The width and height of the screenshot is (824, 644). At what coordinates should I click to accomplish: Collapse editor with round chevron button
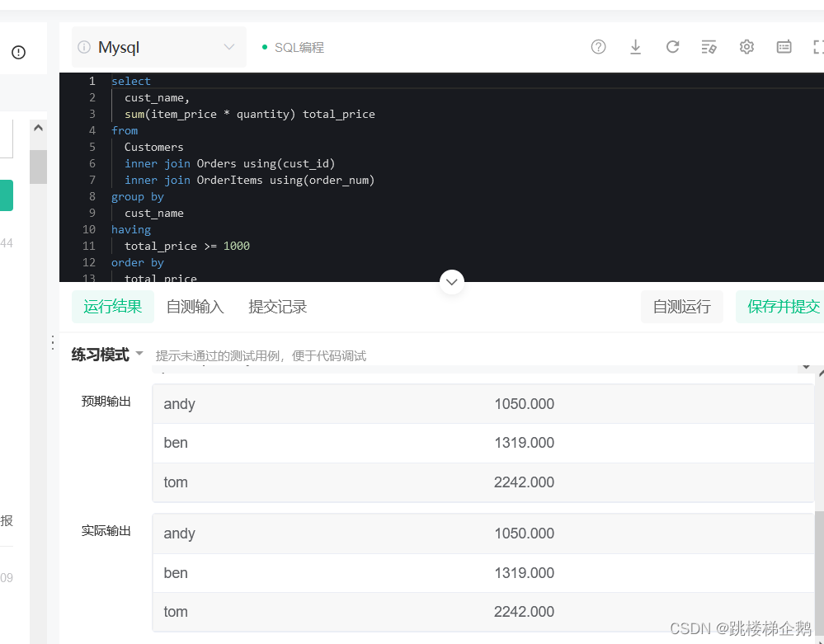click(x=452, y=282)
